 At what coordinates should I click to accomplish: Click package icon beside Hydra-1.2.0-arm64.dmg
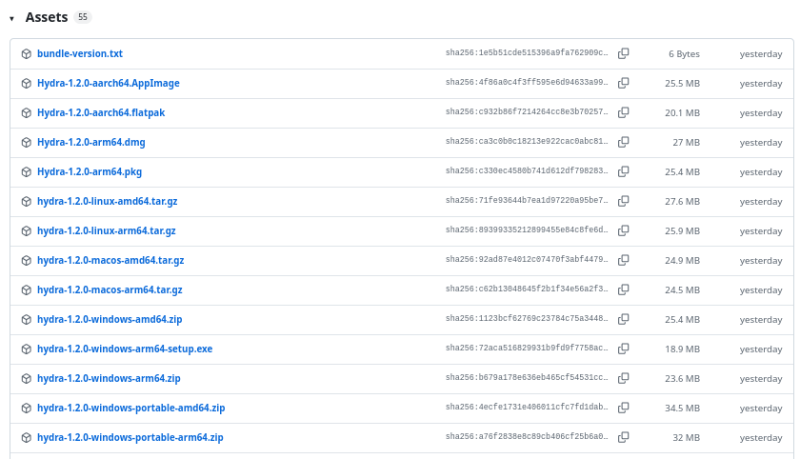(x=27, y=142)
